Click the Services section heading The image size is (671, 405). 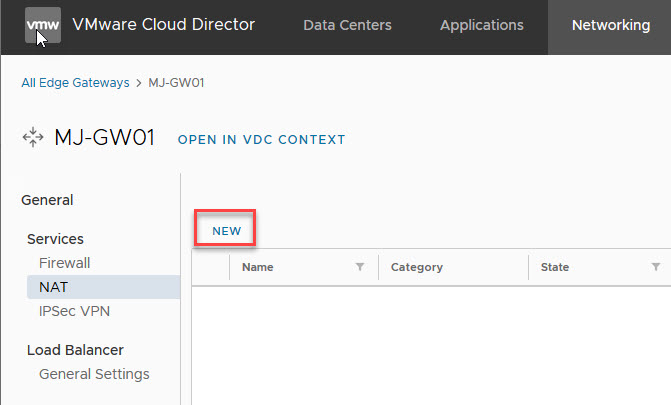(55, 239)
